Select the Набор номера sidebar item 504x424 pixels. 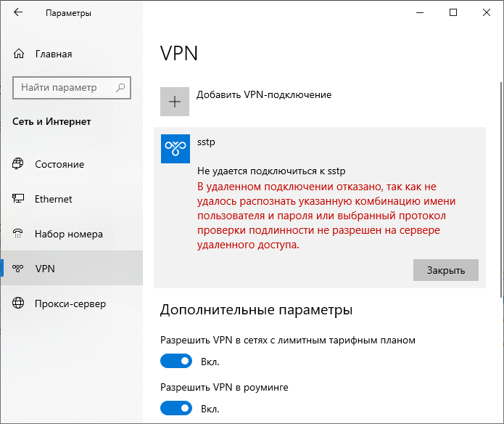point(69,235)
